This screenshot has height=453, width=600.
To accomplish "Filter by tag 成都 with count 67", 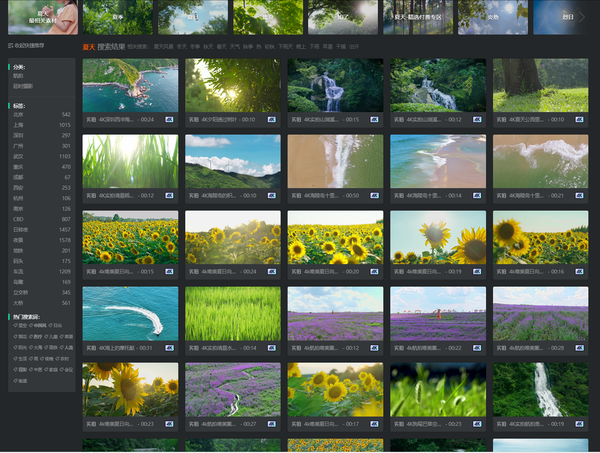I will click(42, 177).
